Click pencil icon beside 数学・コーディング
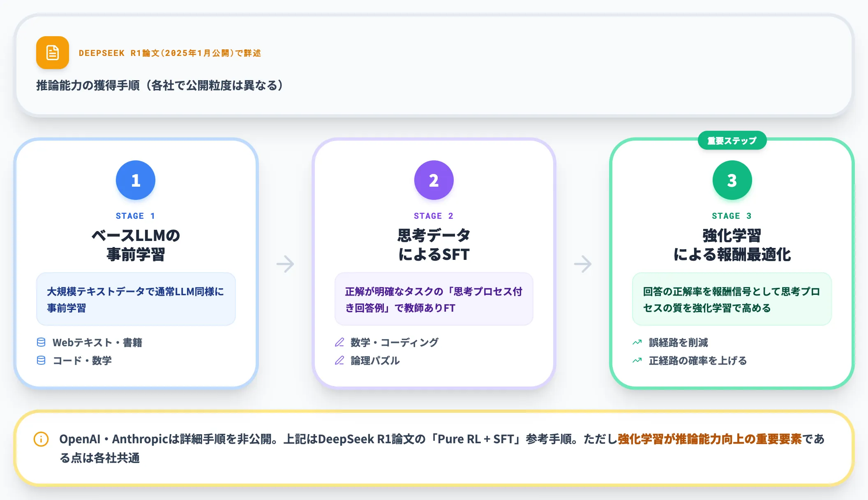Image resolution: width=868 pixels, height=500 pixels. pyautogui.click(x=339, y=342)
